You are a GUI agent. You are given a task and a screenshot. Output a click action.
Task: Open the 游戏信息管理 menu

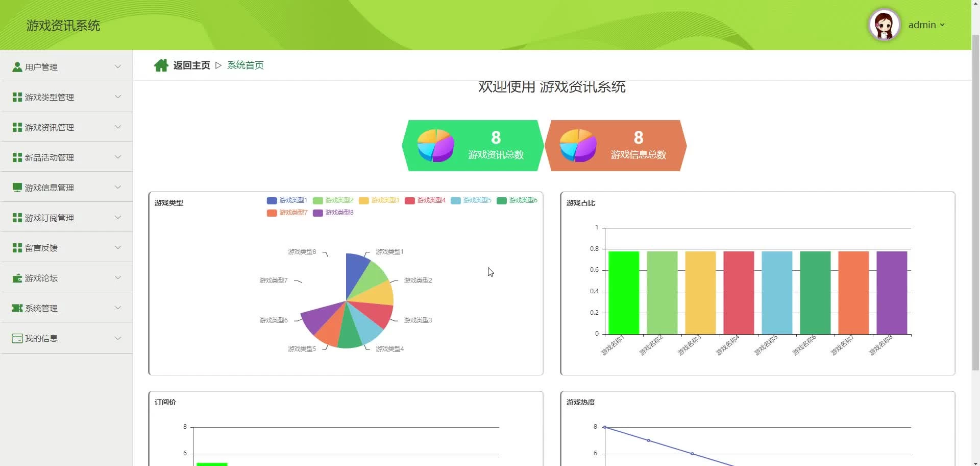(66, 187)
